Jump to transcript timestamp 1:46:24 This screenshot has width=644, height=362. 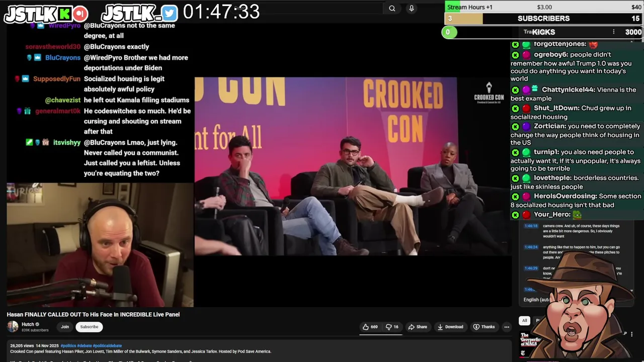[531, 247]
